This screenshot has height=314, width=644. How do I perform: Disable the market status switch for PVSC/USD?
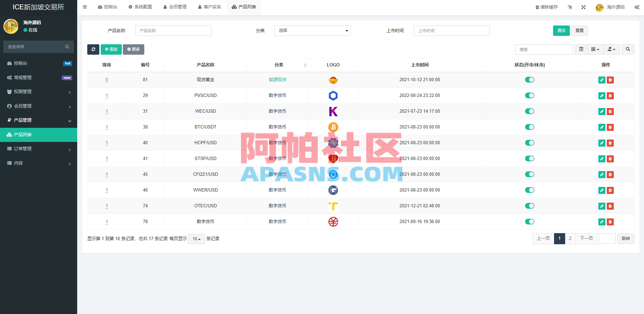(530, 95)
